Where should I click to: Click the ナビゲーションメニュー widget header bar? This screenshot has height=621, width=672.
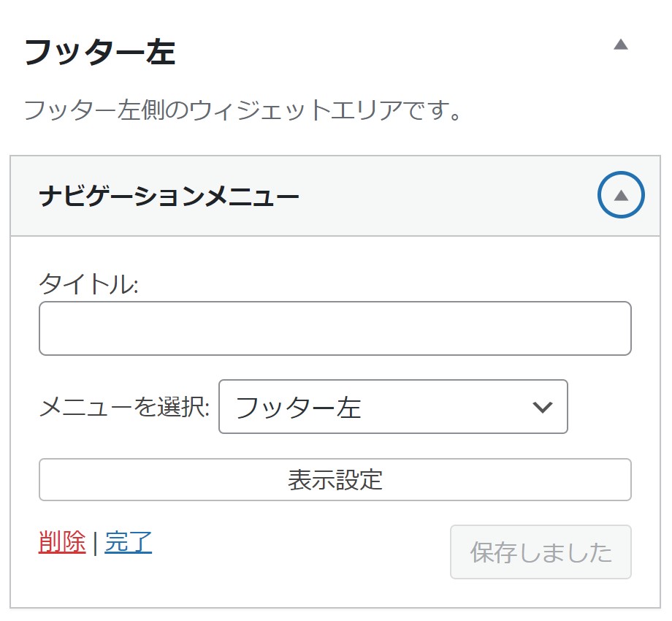click(x=335, y=196)
